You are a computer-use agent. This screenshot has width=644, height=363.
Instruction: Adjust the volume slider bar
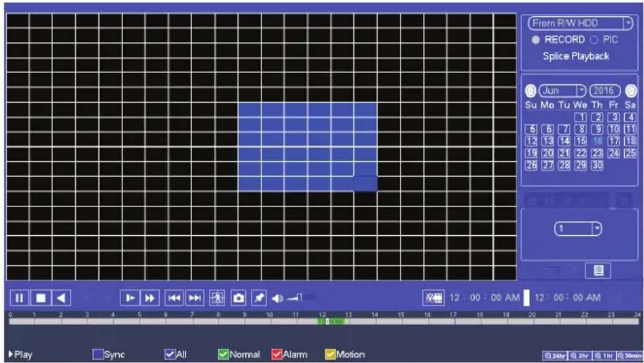pyautogui.click(x=301, y=298)
